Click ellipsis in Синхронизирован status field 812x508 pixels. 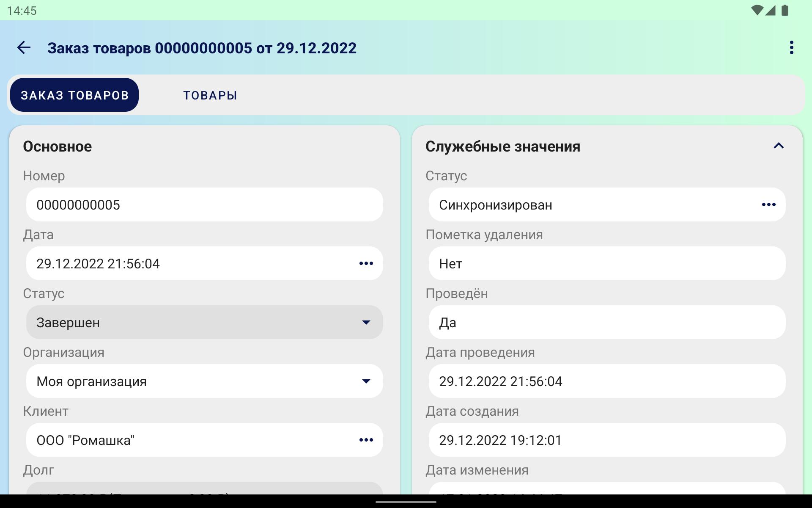pyautogui.click(x=768, y=204)
